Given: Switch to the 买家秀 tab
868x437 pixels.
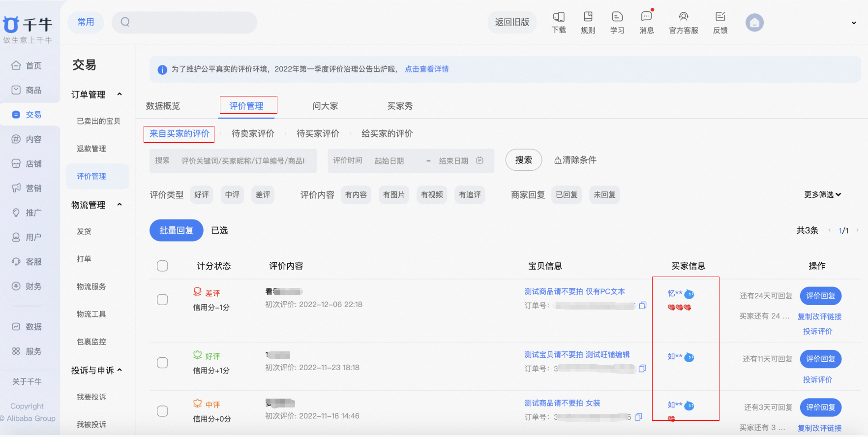Looking at the screenshot, I should point(400,106).
